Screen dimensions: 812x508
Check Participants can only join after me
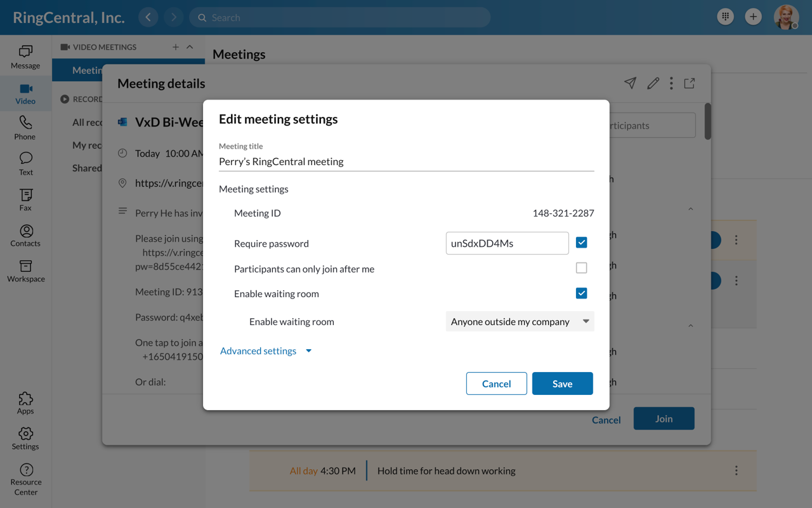pos(581,268)
